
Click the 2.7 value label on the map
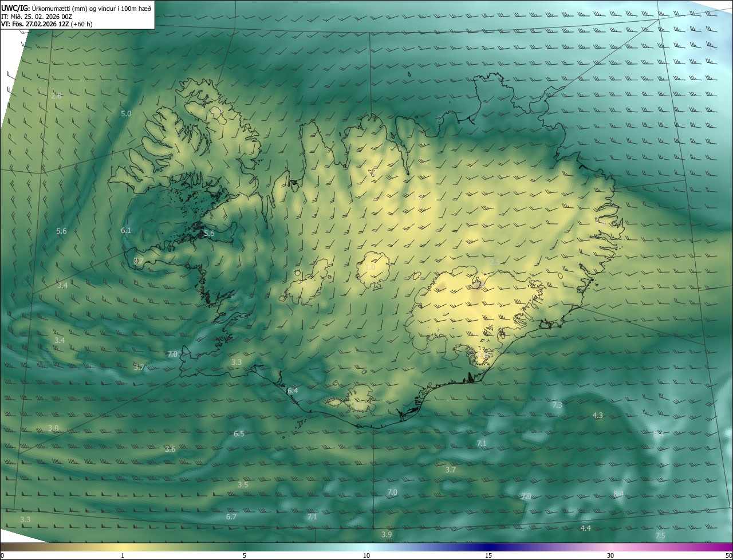(x=139, y=261)
